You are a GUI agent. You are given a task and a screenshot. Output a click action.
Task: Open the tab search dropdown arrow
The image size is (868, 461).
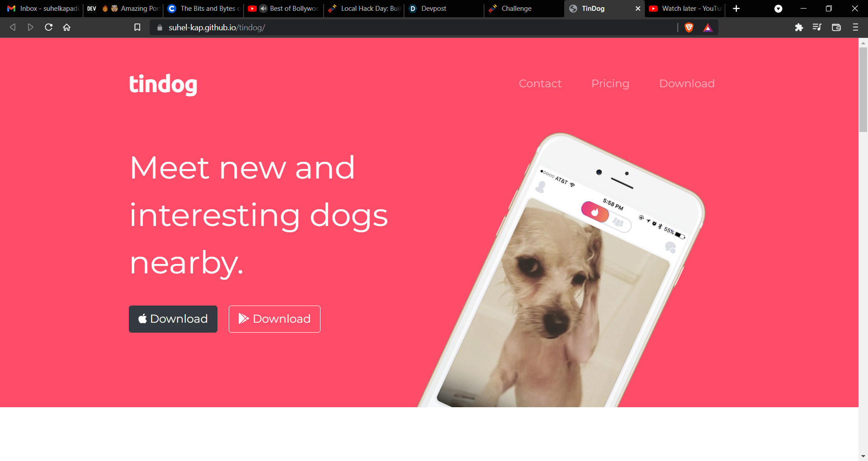[778, 9]
